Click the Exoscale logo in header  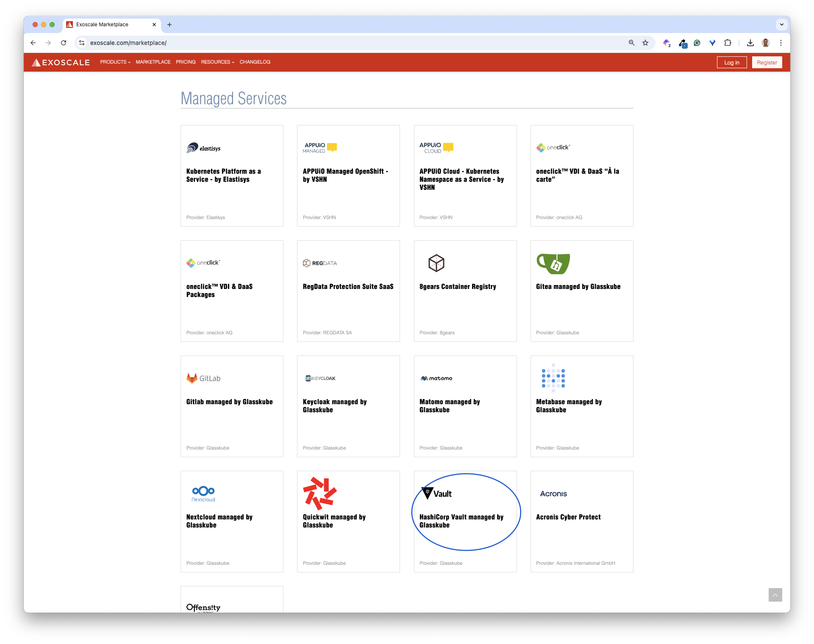(x=61, y=62)
